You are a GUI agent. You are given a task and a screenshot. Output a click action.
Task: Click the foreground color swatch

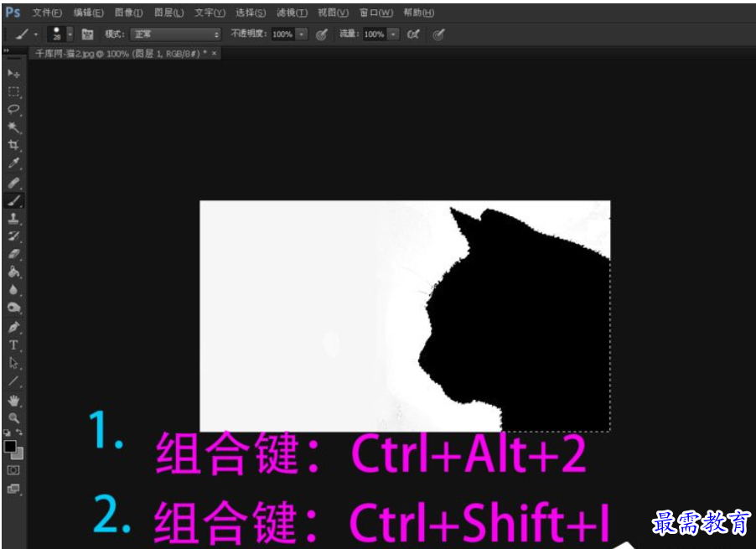10,447
